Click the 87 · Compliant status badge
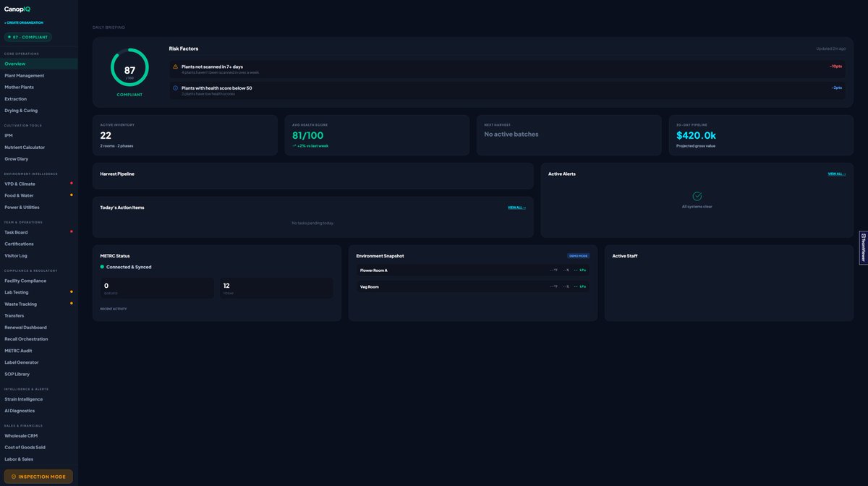 28,37
